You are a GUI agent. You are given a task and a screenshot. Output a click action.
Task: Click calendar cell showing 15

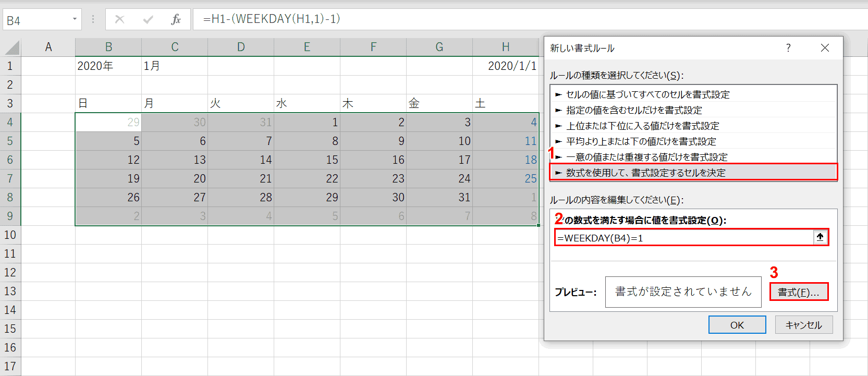307,160
